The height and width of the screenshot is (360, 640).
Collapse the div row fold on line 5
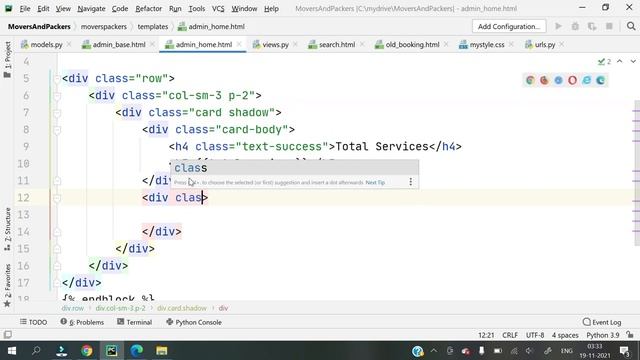click(57, 78)
